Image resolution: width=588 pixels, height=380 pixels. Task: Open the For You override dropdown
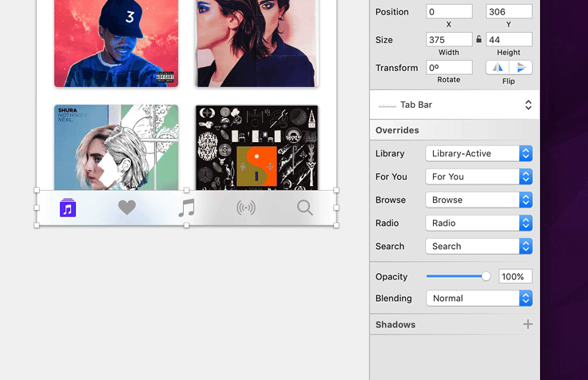pyautogui.click(x=479, y=176)
